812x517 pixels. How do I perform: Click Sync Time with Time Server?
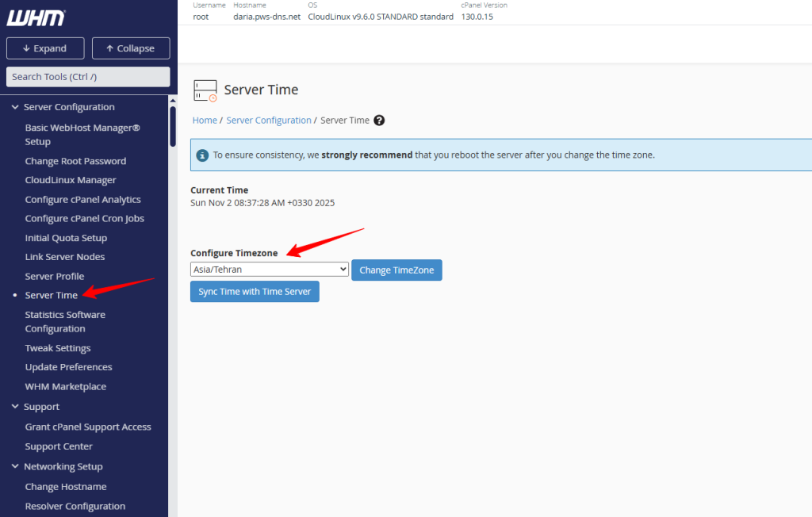point(255,292)
